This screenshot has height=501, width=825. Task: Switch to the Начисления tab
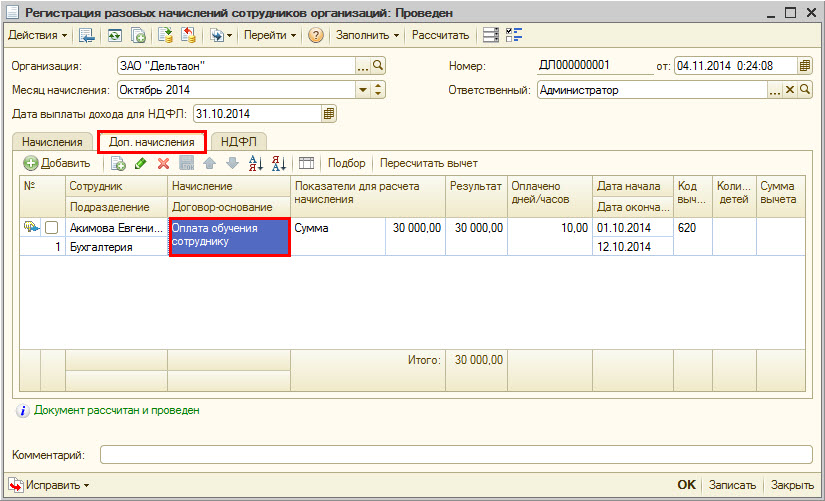(x=52, y=142)
